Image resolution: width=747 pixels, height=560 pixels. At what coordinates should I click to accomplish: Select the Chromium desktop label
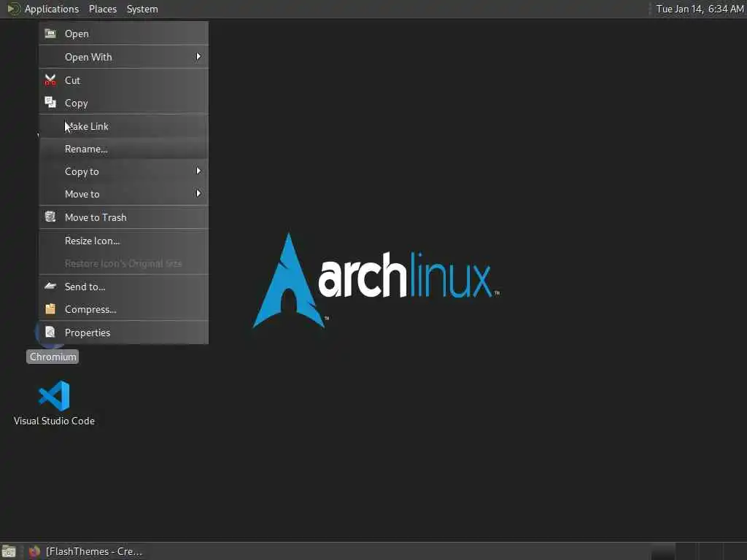[x=53, y=357]
